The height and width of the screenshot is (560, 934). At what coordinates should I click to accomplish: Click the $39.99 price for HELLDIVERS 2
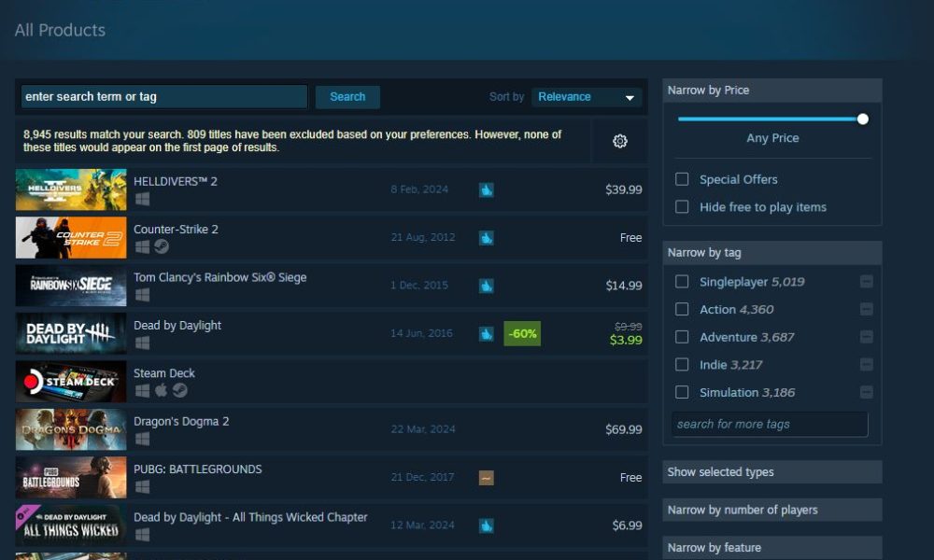tap(624, 189)
